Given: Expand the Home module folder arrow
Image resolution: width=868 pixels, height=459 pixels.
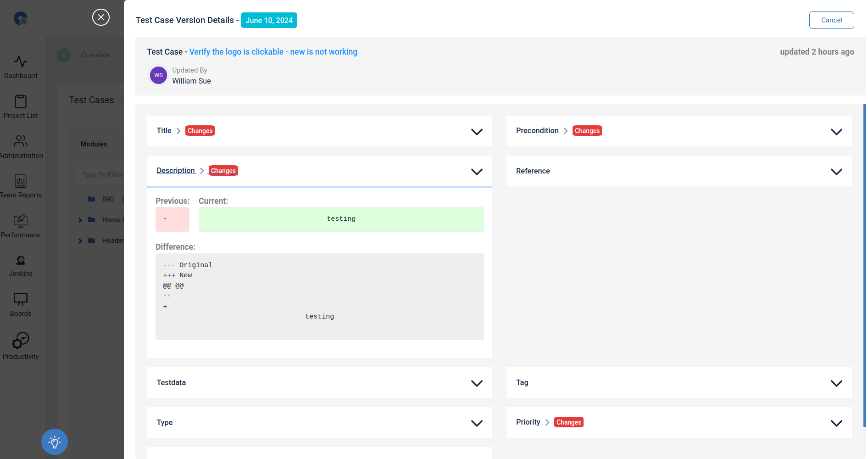Looking at the screenshot, I should 80,220.
